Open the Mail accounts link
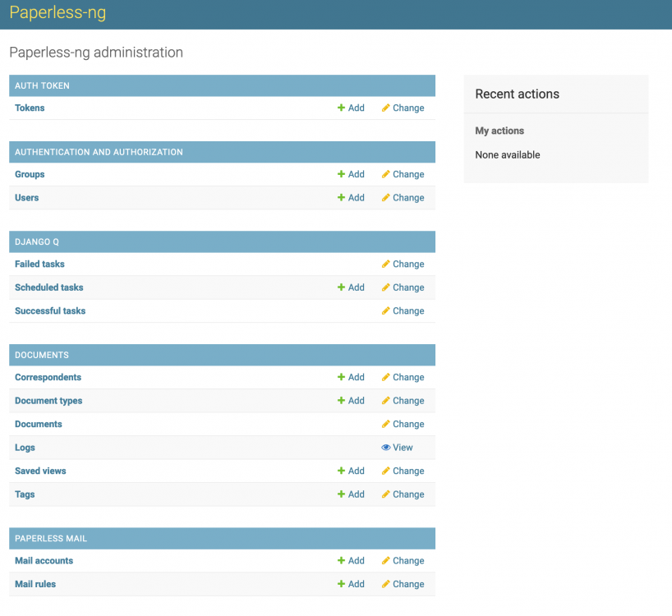Viewport: 672px width, 616px height. [x=44, y=560]
